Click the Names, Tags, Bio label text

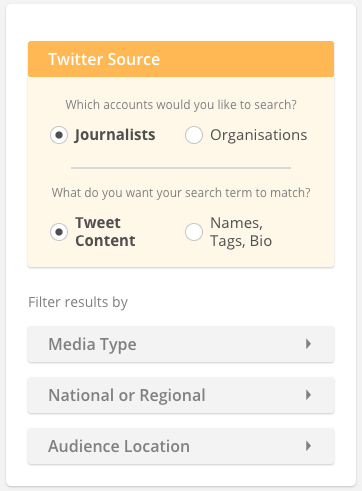[x=241, y=232]
